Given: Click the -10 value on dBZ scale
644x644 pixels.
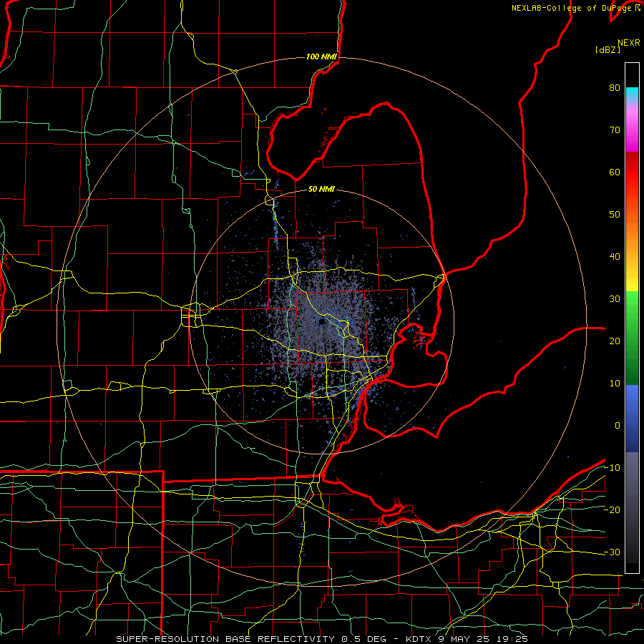Looking at the screenshot, I should pos(612,467).
